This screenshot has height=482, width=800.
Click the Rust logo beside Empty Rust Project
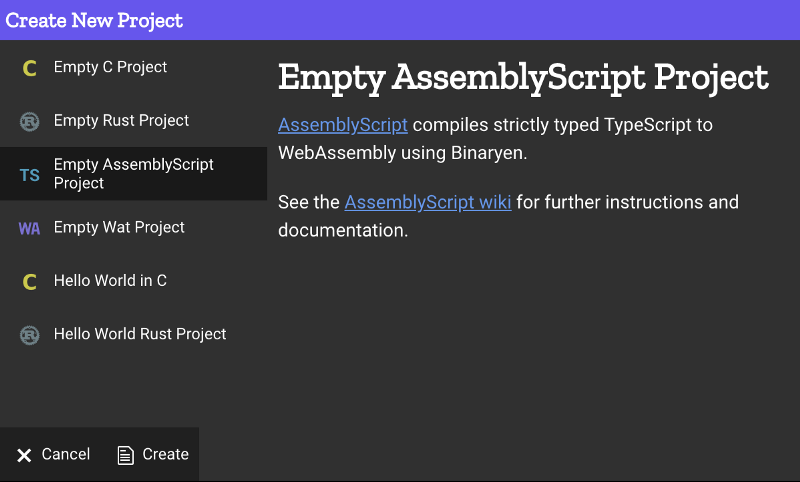30,121
